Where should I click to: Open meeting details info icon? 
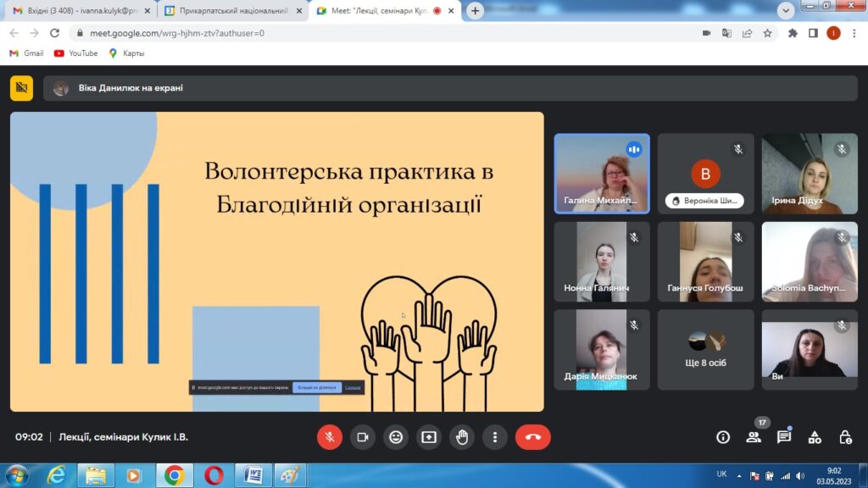click(x=723, y=437)
